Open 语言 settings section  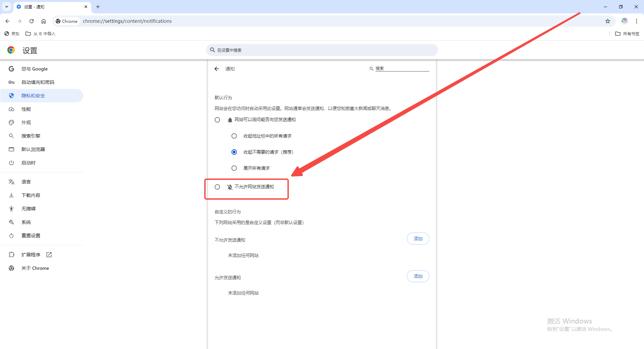click(x=42, y=182)
